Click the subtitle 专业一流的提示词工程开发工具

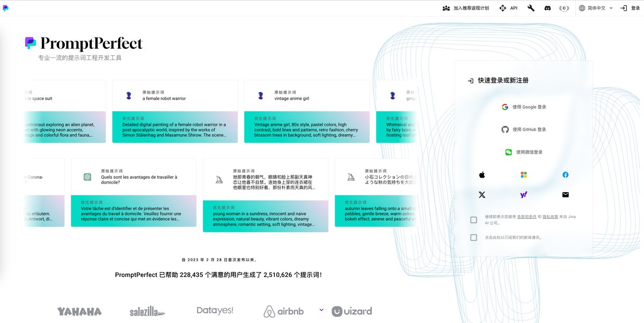[x=80, y=57]
